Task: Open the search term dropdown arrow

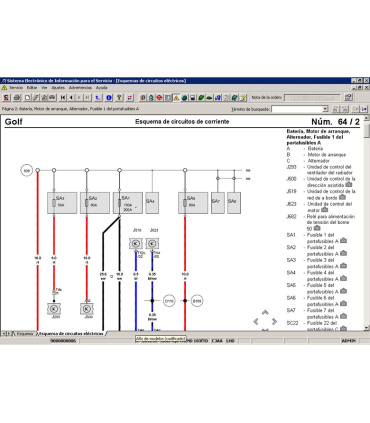Action: click(x=325, y=109)
